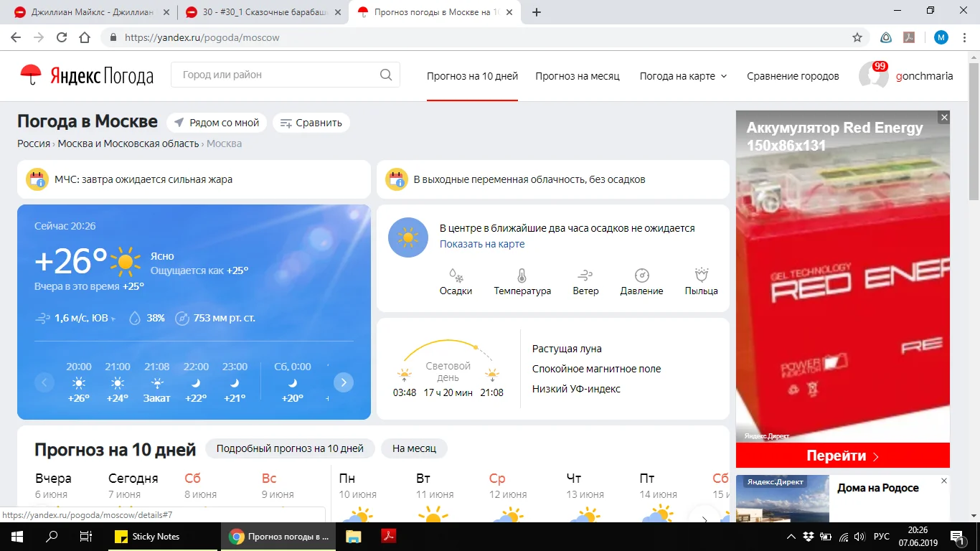The image size is (980, 551).
Task: Click the РУС language indicator in the taskbar
Action: click(882, 537)
